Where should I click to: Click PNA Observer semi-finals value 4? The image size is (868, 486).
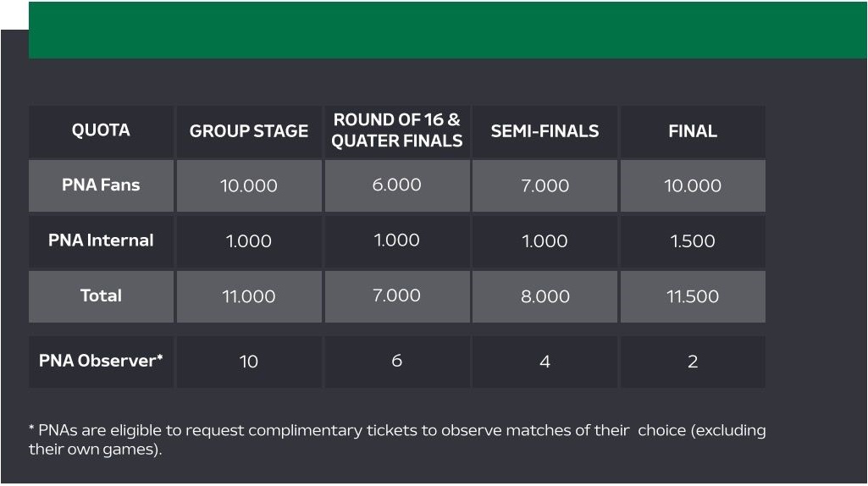[545, 362]
